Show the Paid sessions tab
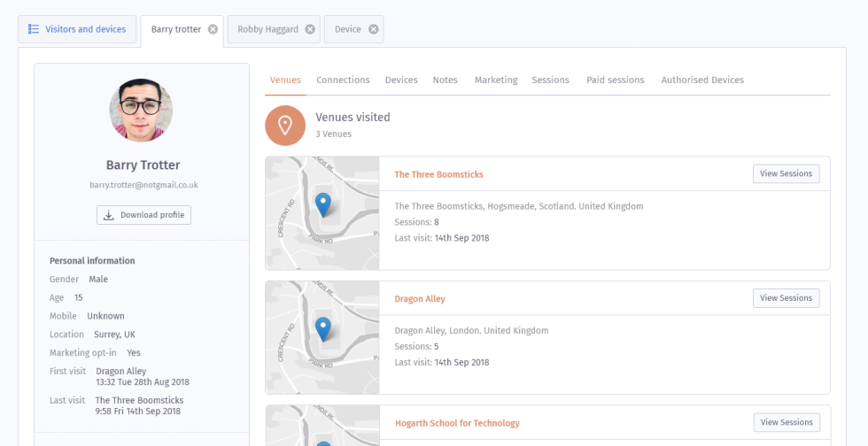This screenshot has width=868, height=446. [615, 80]
